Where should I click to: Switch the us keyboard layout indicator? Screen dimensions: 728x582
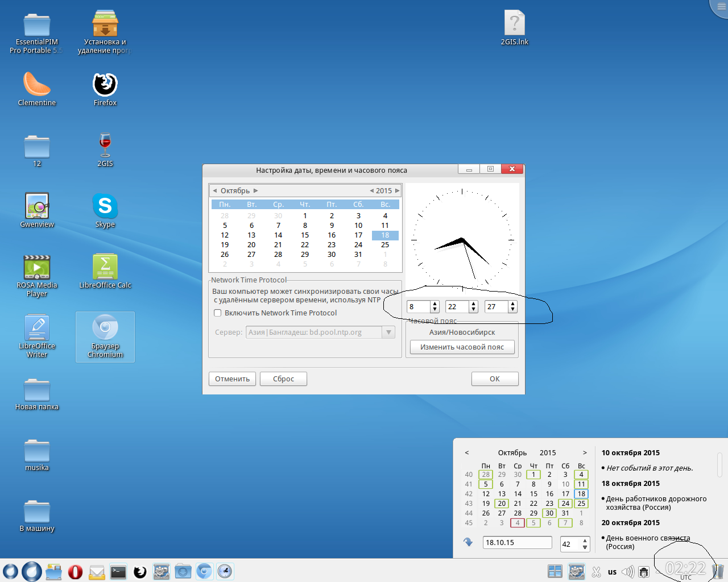(x=612, y=572)
